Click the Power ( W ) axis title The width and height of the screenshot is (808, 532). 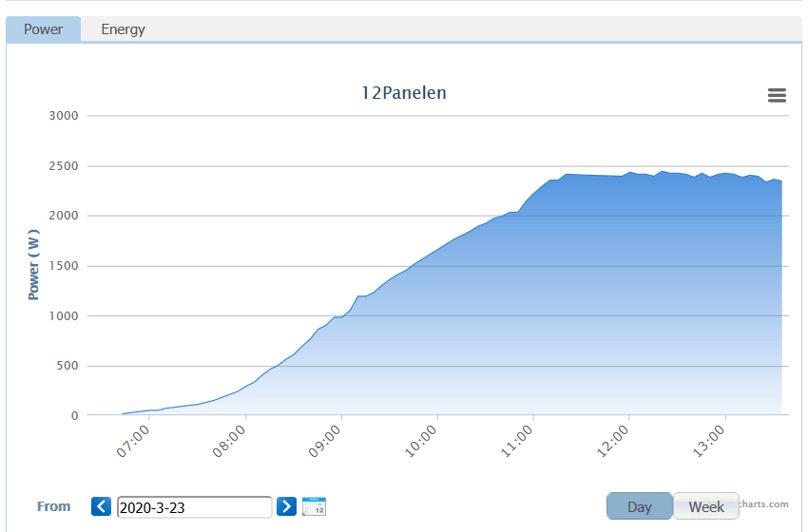point(33,265)
